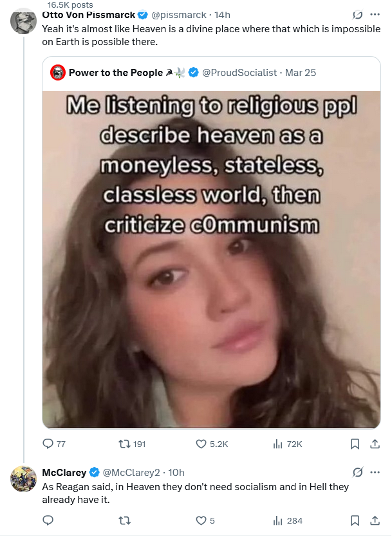The image size is (392, 541).
Task: View analytics showing 72K views
Action: (x=278, y=444)
